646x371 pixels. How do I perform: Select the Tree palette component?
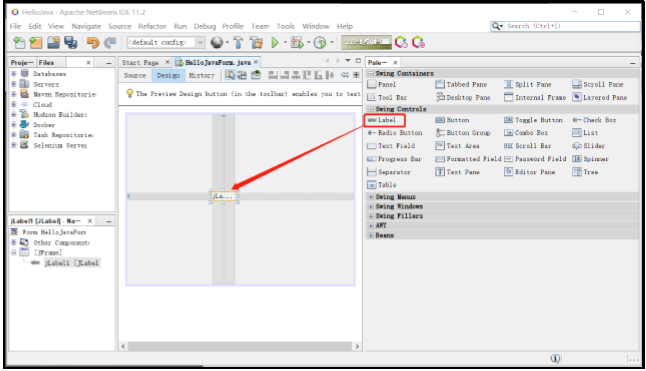pos(585,172)
